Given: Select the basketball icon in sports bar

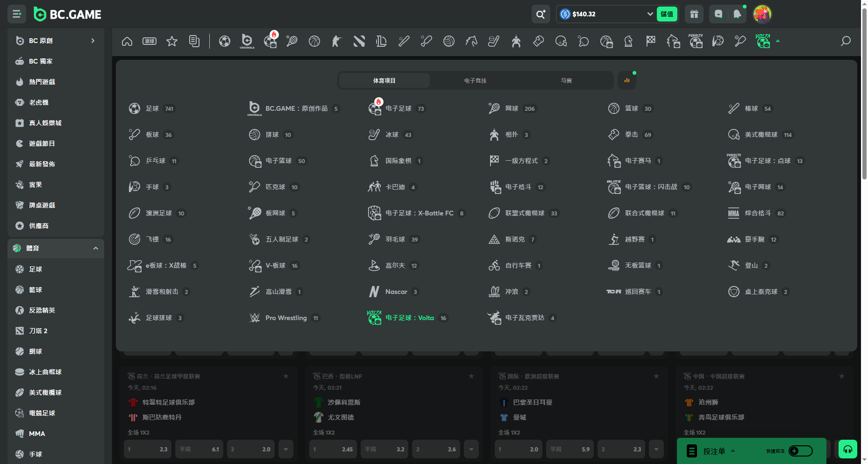Looking at the screenshot, I should pos(314,41).
